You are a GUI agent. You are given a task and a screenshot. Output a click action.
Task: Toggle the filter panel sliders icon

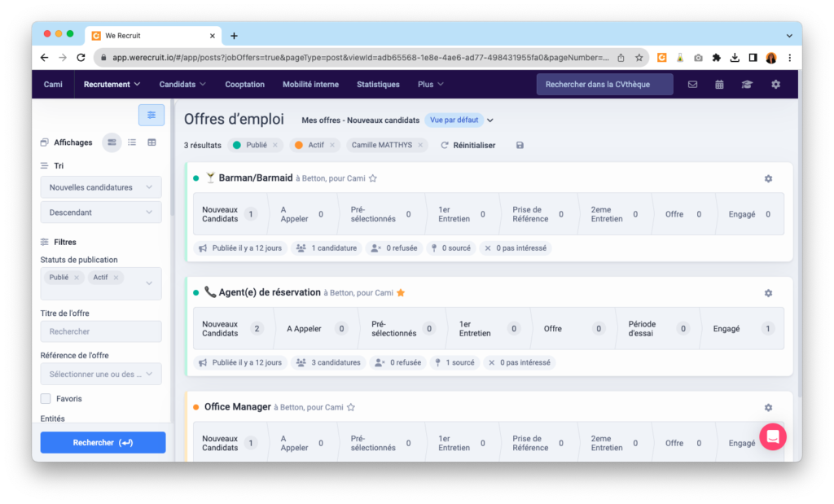151,116
